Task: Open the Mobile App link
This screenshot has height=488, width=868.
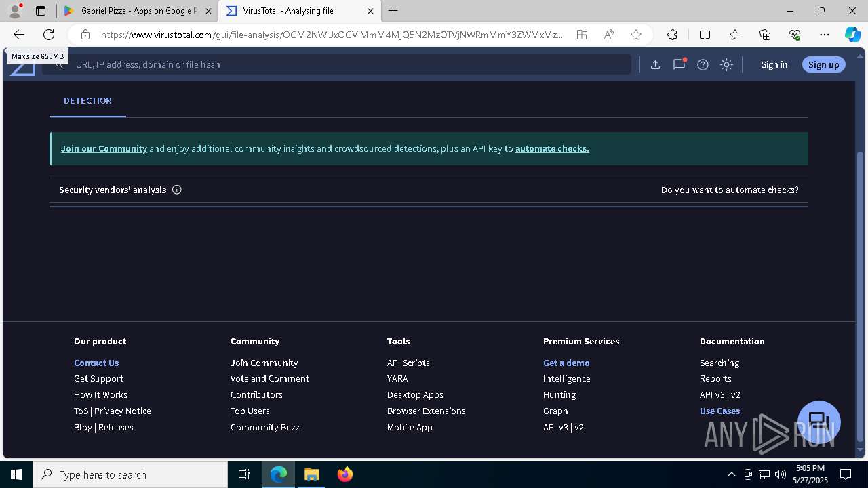Action: click(410, 427)
